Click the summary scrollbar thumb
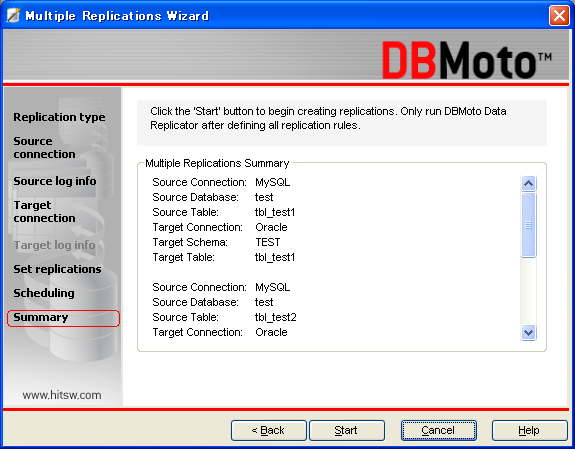The image size is (575, 449). click(x=528, y=225)
